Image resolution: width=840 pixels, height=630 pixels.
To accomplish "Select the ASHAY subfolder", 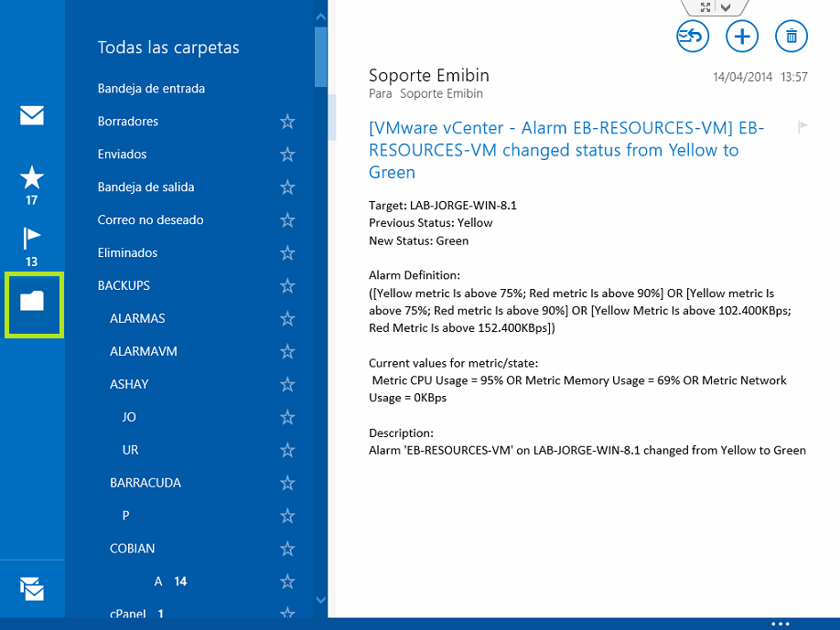I will (129, 384).
